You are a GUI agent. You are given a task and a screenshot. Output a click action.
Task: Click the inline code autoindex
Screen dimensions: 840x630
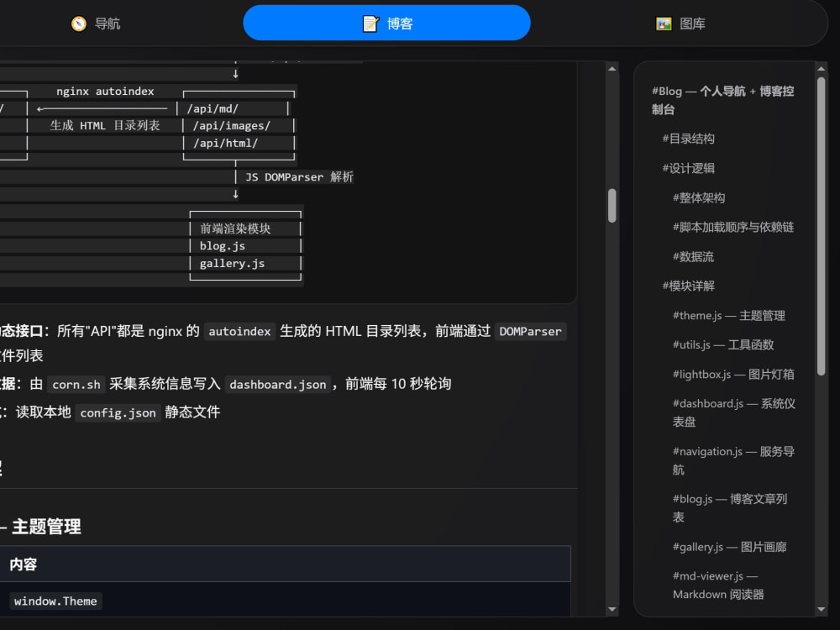(x=239, y=332)
